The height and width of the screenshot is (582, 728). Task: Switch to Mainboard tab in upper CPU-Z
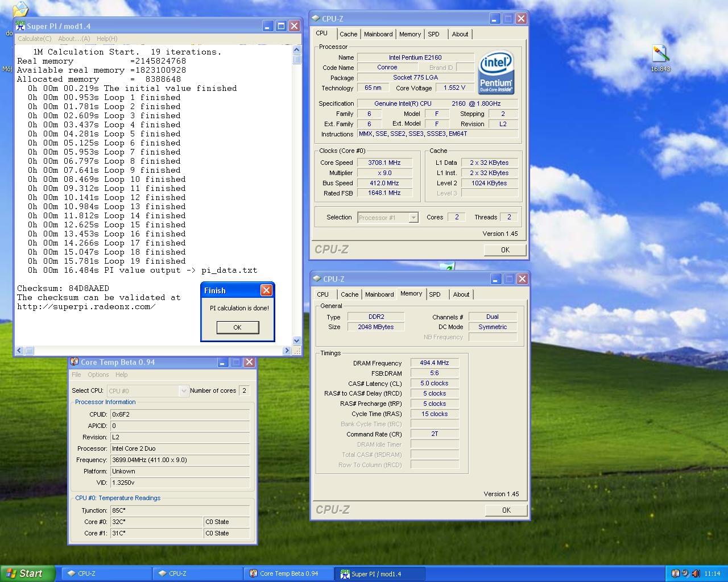(x=378, y=34)
